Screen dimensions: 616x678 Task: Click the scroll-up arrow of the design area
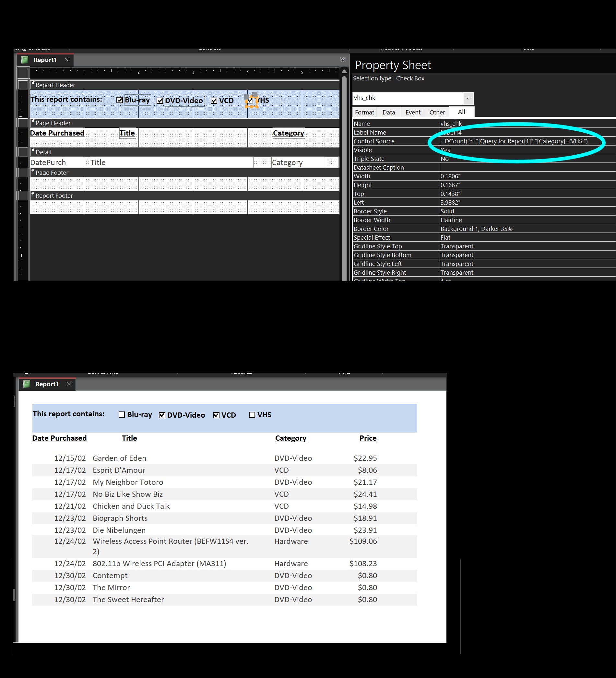click(x=344, y=72)
